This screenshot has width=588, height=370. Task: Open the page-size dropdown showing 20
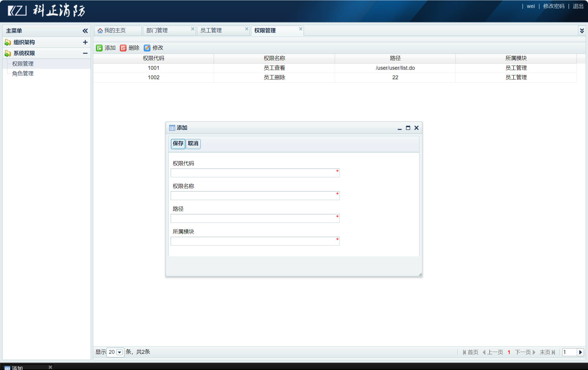point(119,352)
